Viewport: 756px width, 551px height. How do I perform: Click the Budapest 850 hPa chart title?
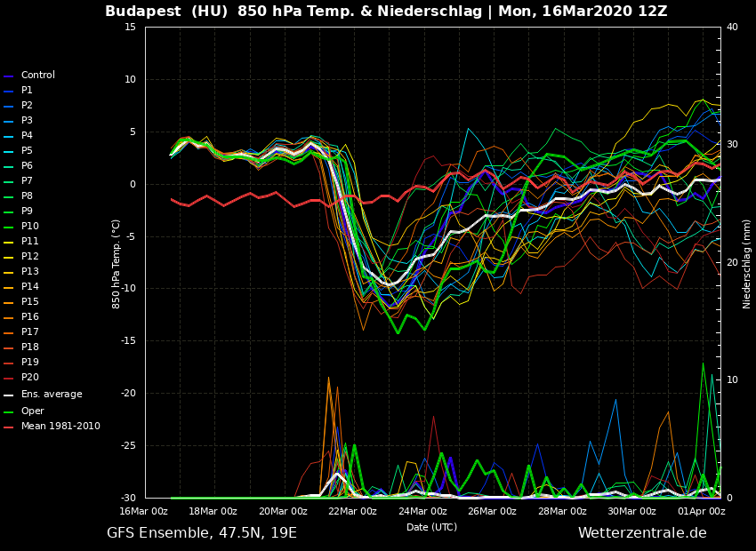pos(386,12)
